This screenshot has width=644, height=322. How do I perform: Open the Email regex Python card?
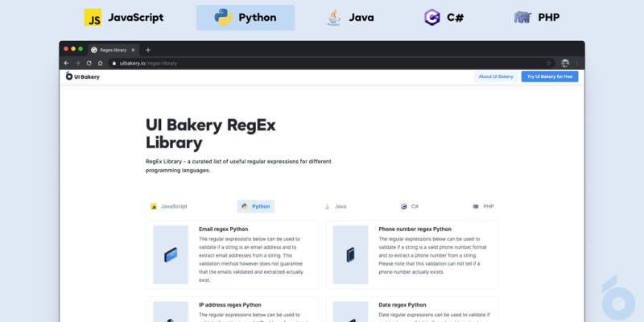point(233,254)
